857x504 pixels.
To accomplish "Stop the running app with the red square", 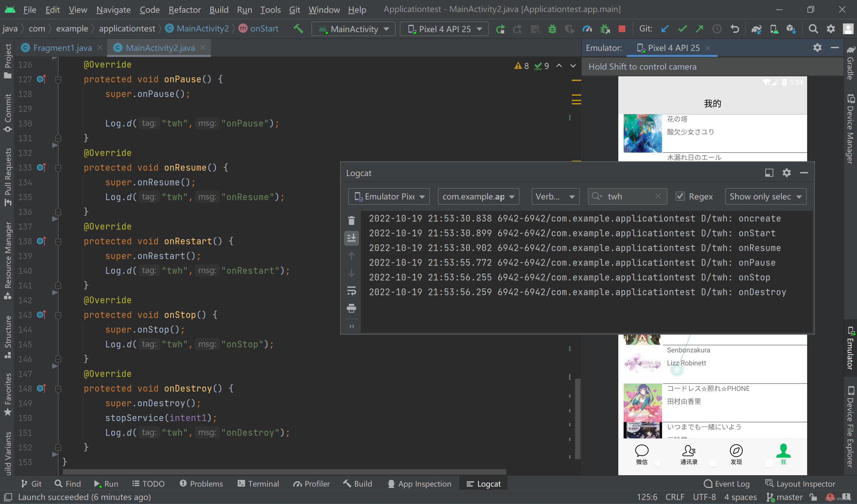I will click(622, 29).
